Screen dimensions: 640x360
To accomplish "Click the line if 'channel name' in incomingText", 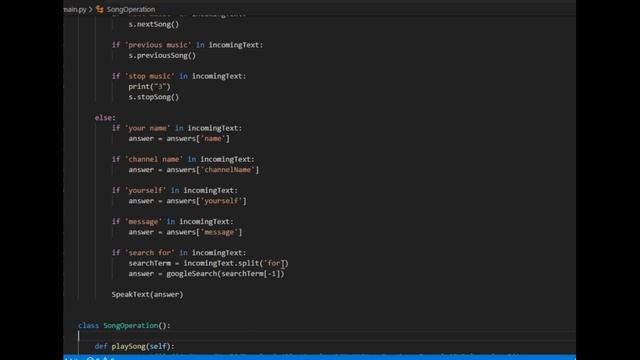I will tap(183, 159).
